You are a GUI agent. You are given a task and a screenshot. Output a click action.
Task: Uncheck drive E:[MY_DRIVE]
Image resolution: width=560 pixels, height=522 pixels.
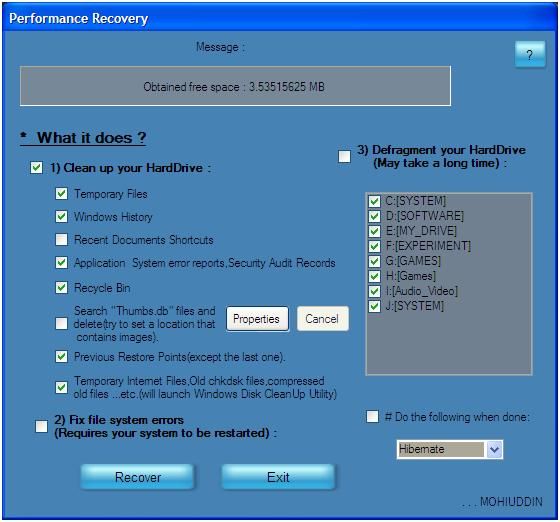coord(374,231)
